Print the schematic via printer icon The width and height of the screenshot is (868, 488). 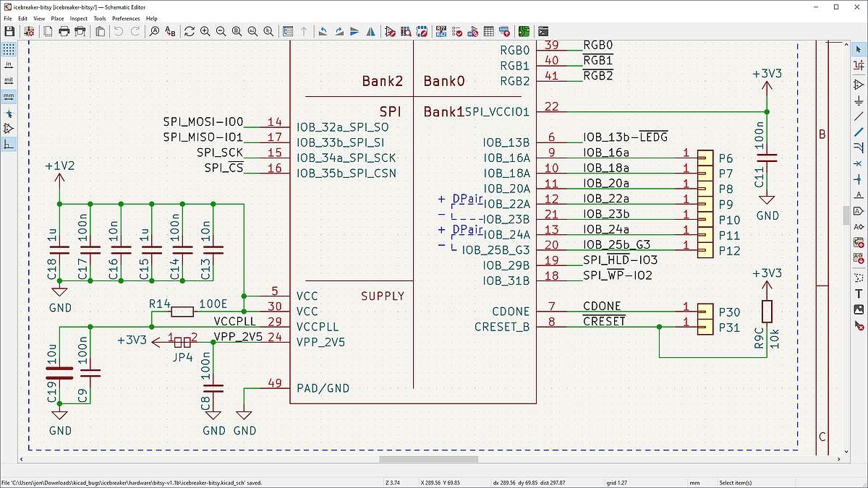coord(64,32)
